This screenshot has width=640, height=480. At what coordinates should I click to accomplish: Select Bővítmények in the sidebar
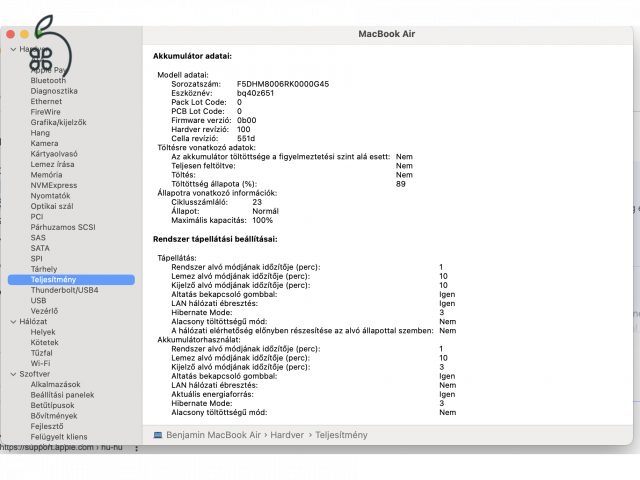54,416
